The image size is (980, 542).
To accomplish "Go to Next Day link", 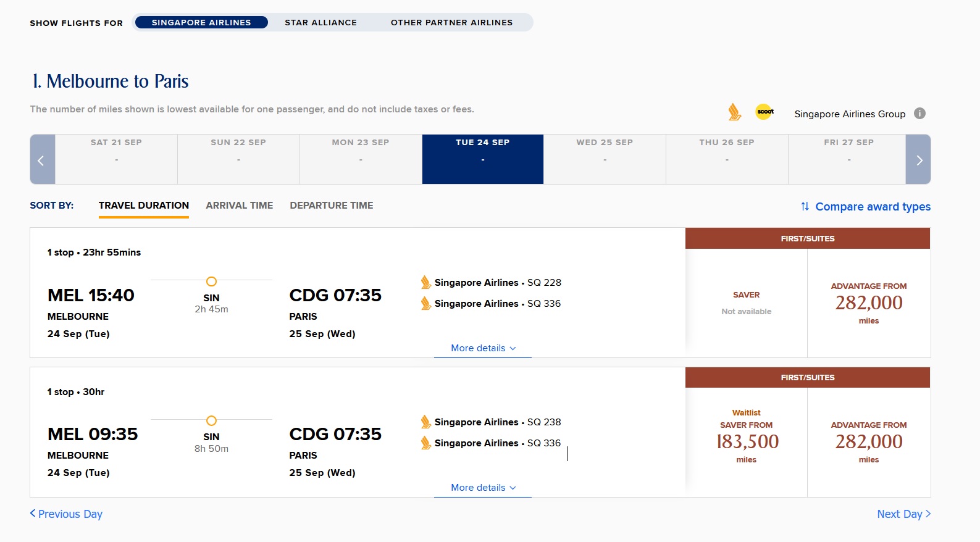I will pyautogui.click(x=903, y=514).
